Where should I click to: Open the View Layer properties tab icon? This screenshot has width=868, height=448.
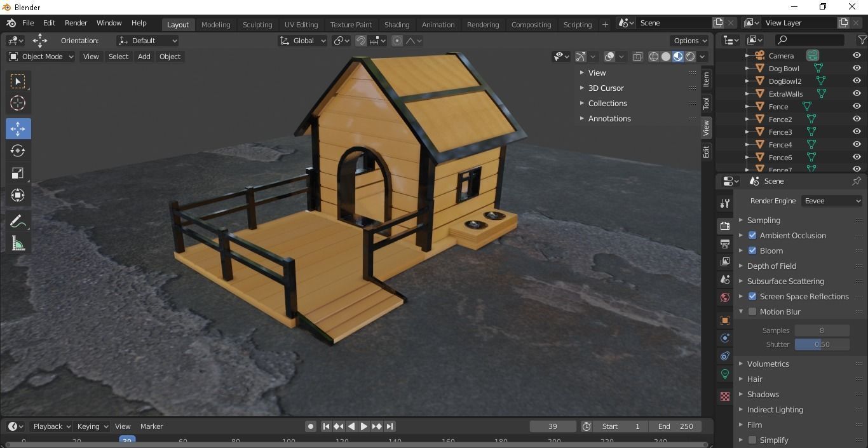tap(725, 261)
